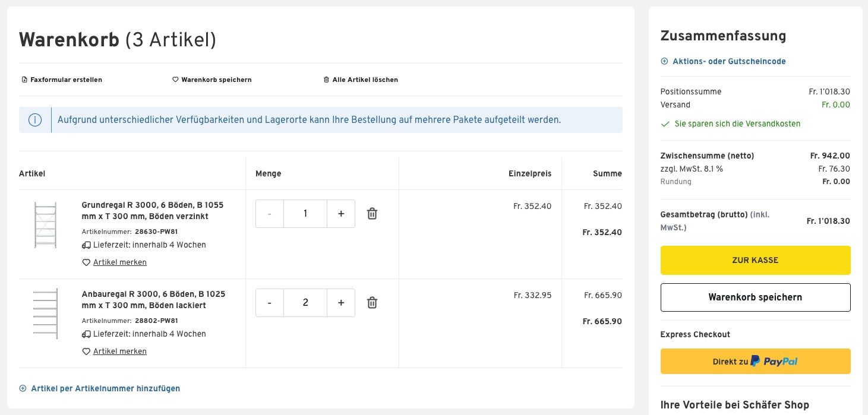The width and height of the screenshot is (868, 415).
Task: Click the info icon in the blue notice
Action: point(35,120)
